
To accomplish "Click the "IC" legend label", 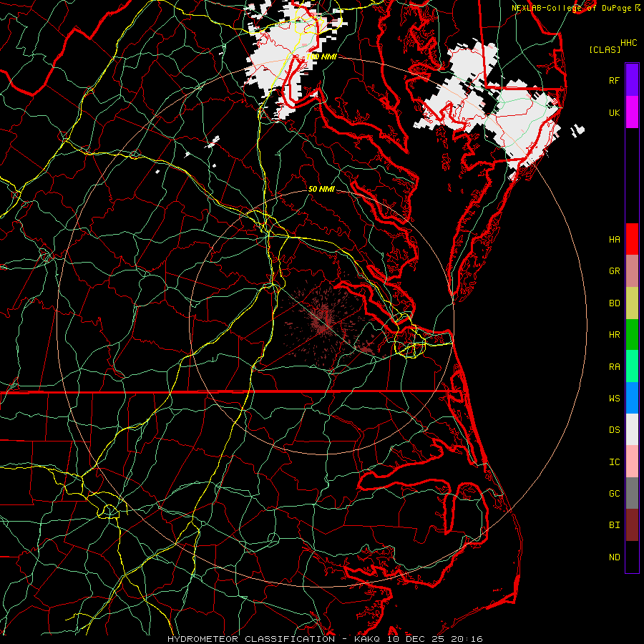I will click(615, 462).
